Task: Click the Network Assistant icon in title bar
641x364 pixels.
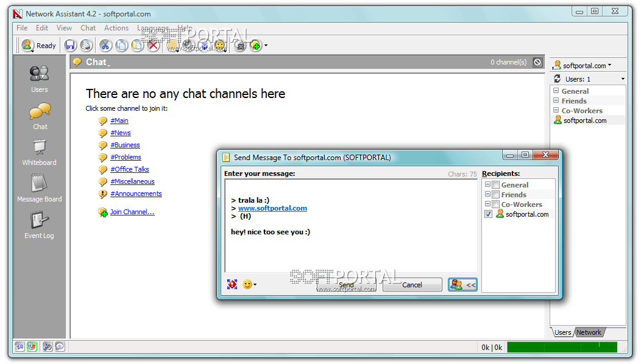Action: tap(18, 14)
